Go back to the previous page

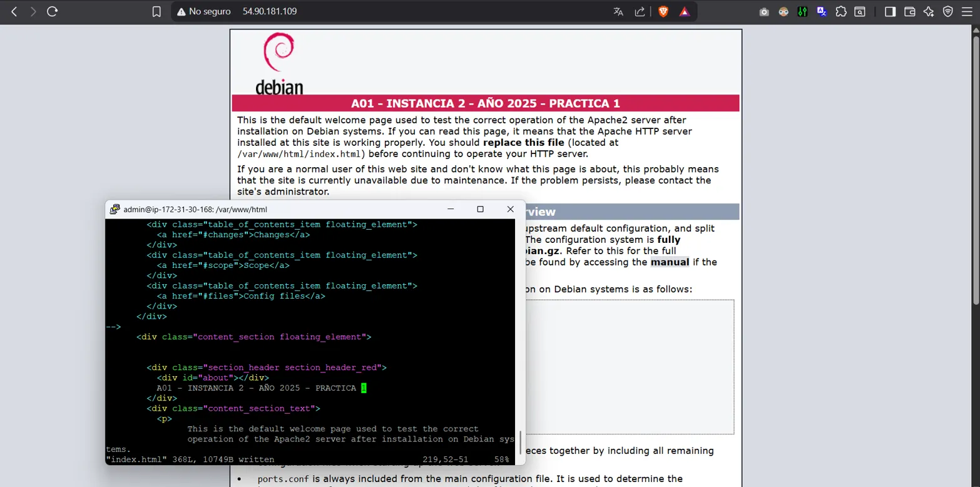tap(14, 12)
